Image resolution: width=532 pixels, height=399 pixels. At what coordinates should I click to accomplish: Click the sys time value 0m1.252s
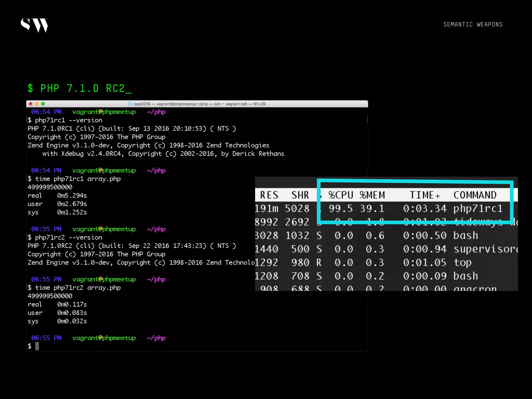[72, 212]
